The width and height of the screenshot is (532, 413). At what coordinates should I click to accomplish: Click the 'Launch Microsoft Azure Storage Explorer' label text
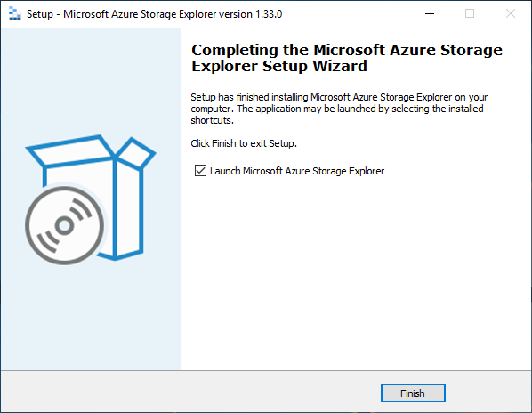297,171
